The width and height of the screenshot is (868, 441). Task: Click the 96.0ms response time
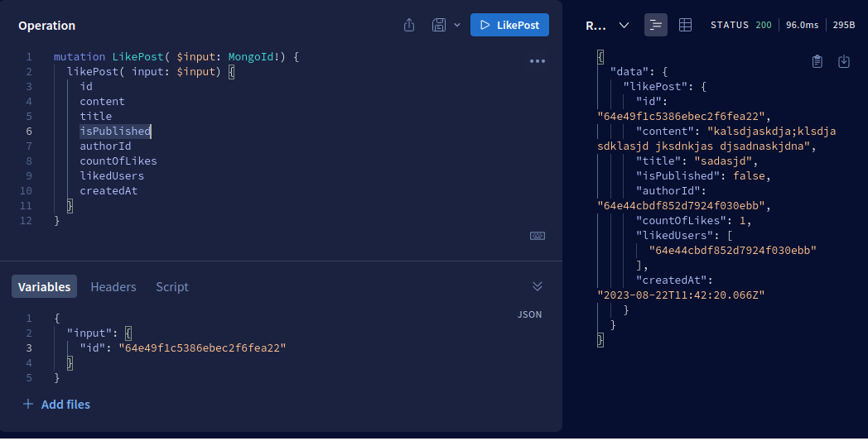[802, 25]
